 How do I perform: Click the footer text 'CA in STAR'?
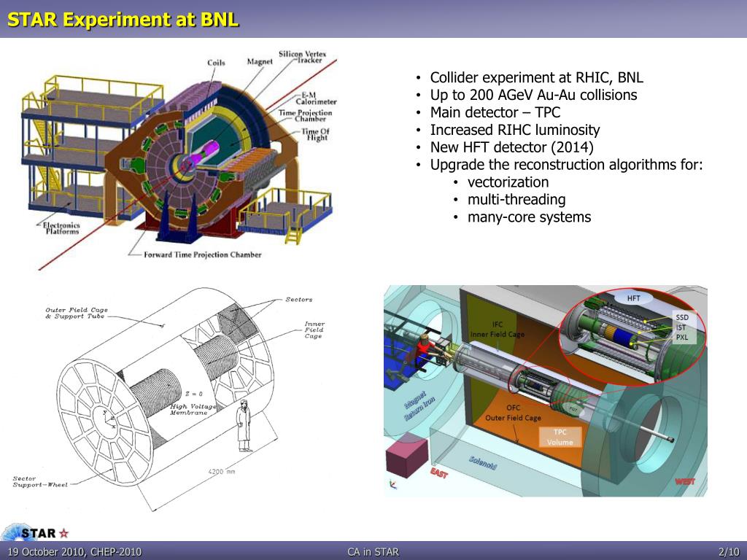[x=373, y=551]
